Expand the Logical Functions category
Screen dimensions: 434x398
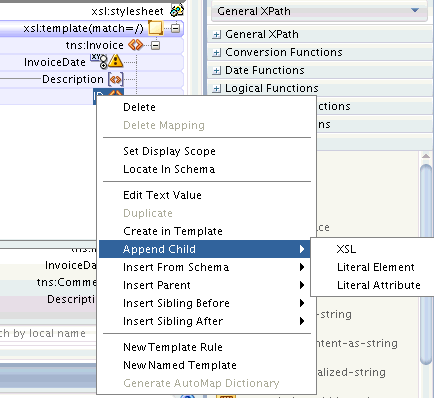point(216,88)
